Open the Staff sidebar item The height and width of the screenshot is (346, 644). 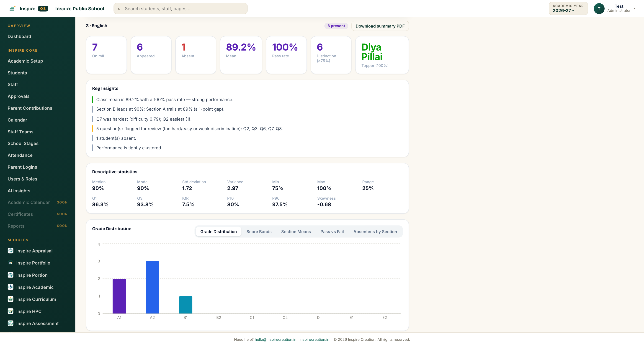click(x=13, y=84)
